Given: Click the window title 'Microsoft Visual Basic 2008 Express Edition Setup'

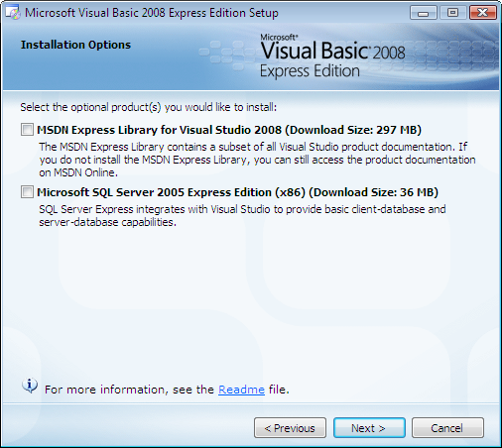Looking at the screenshot, I should pos(152,13).
